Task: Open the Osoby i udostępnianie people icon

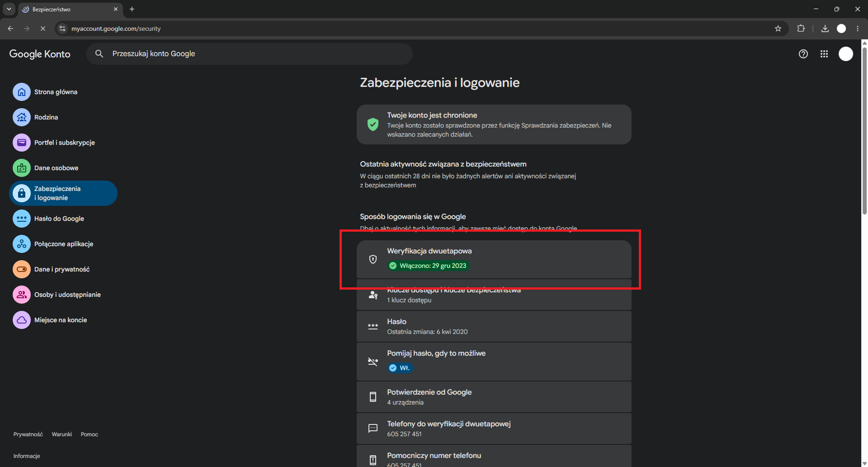Action: point(22,295)
